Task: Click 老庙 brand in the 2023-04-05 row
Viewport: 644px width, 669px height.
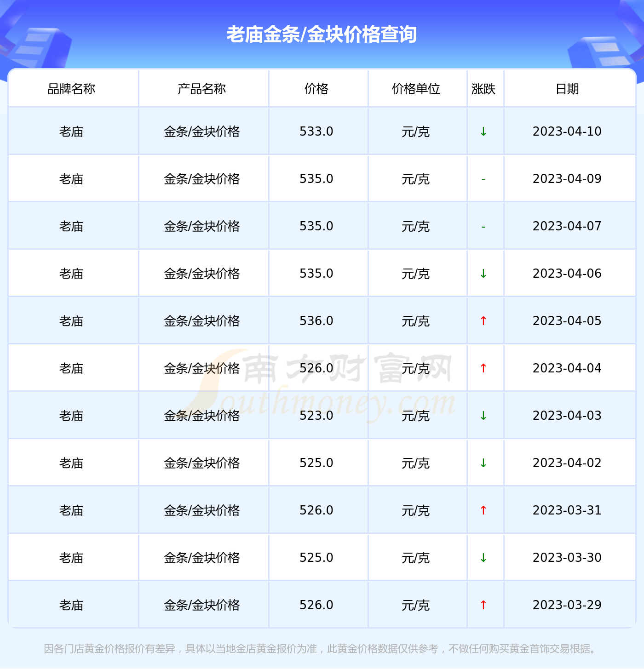Action: [x=71, y=321]
